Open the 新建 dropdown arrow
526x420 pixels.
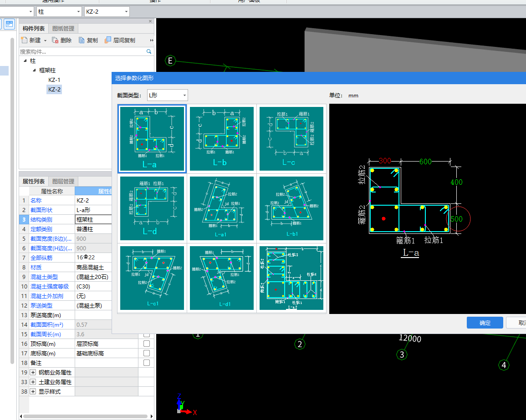pos(45,40)
